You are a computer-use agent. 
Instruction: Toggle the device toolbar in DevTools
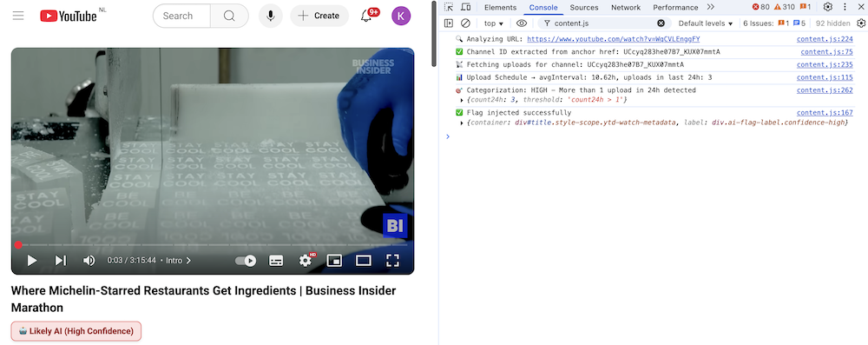tap(465, 7)
